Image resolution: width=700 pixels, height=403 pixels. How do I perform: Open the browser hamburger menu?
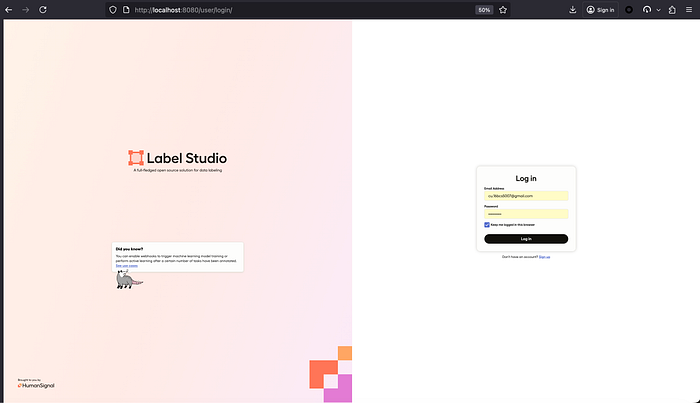point(689,10)
